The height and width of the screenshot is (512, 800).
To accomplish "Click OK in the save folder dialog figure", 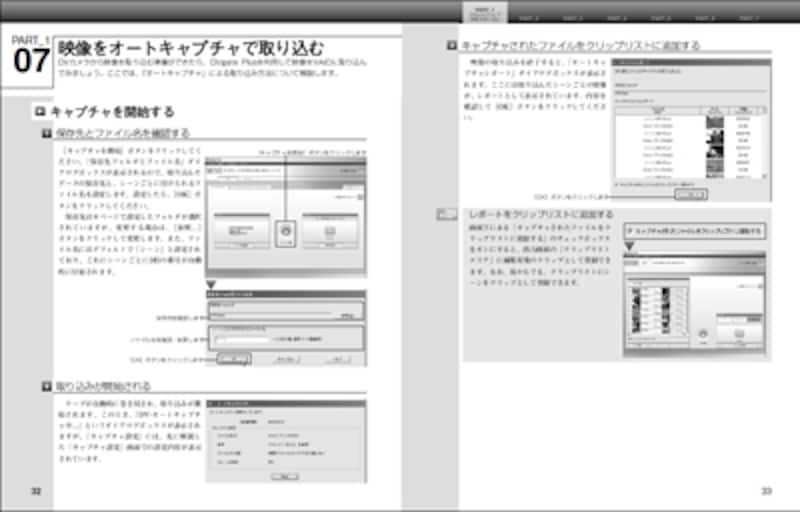I will (x=234, y=359).
